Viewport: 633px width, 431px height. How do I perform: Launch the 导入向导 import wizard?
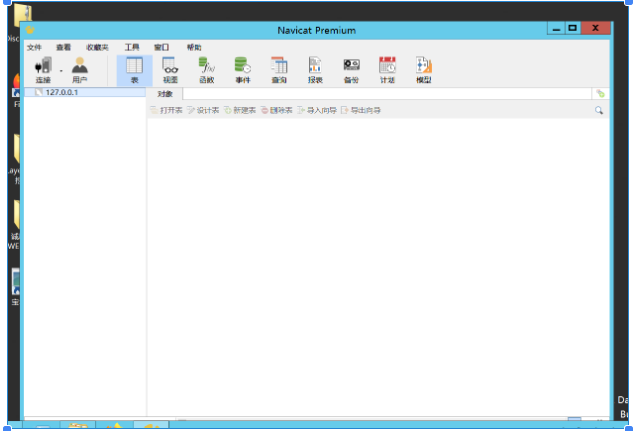tap(317, 110)
